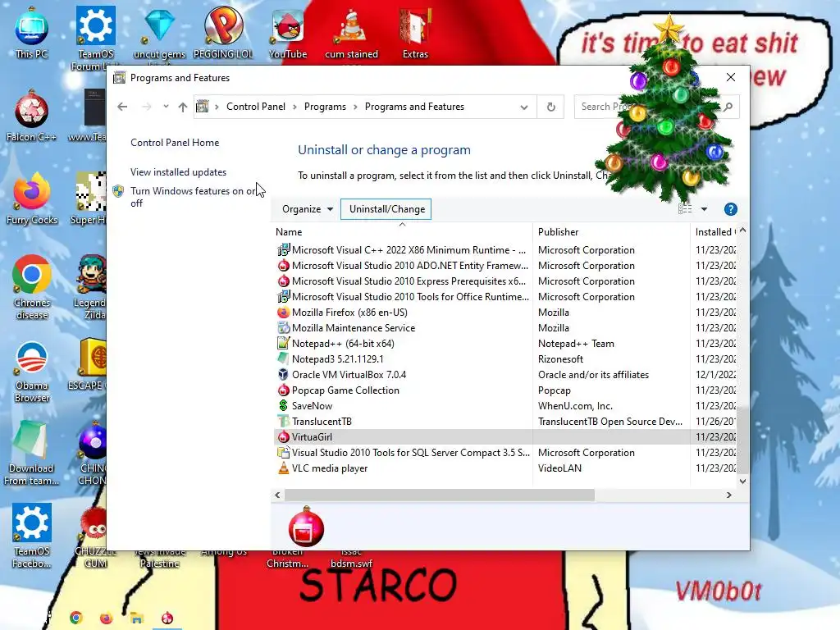840x630 pixels.
Task: Close the Programs and Features window
Action: 731,77
